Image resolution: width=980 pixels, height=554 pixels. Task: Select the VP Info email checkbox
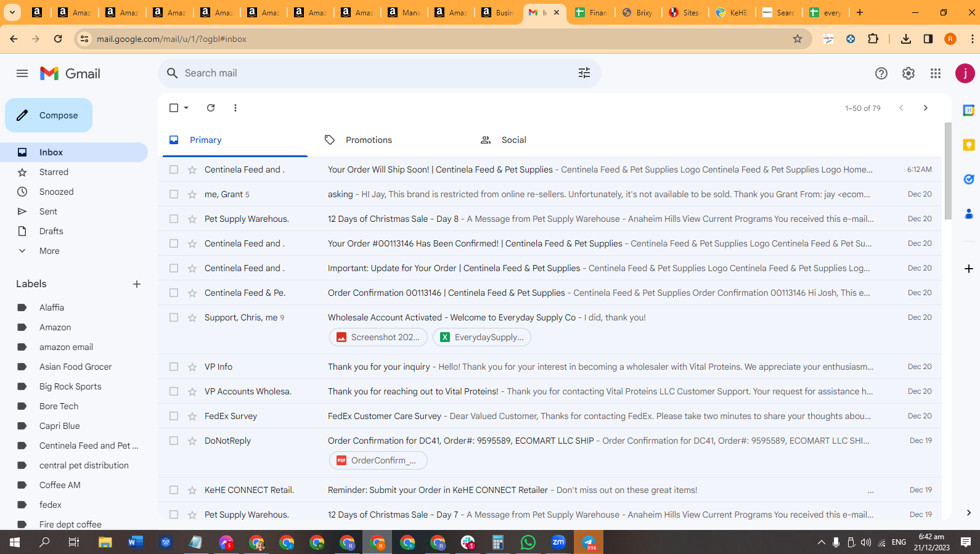coord(174,367)
